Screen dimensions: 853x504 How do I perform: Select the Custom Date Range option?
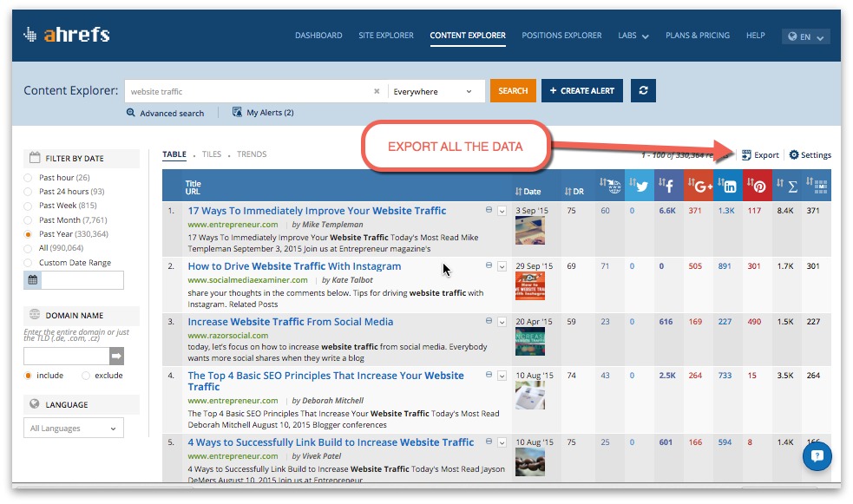[28, 263]
